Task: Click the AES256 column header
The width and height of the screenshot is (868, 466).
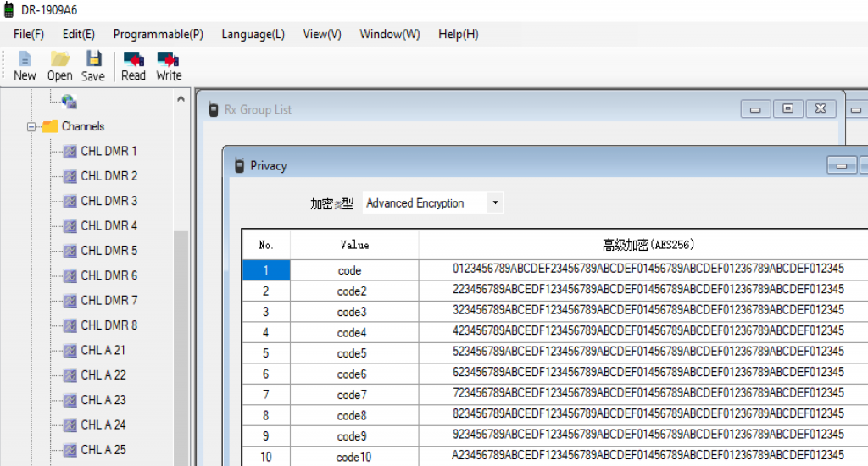Action: (648, 245)
